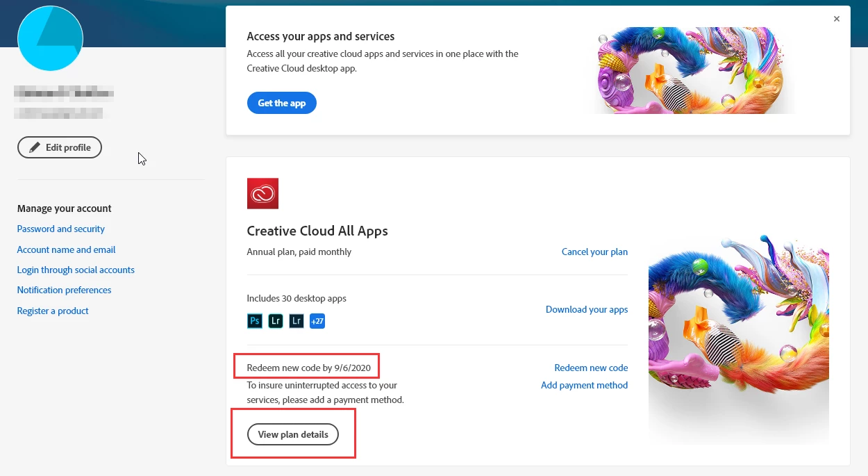Click the Get the app button

[282, 103]
